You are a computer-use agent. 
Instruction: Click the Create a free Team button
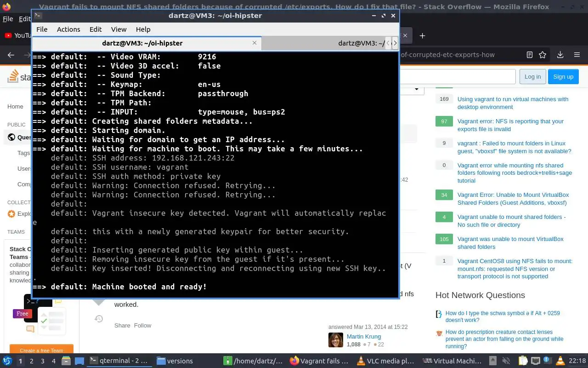click(41, 350)
